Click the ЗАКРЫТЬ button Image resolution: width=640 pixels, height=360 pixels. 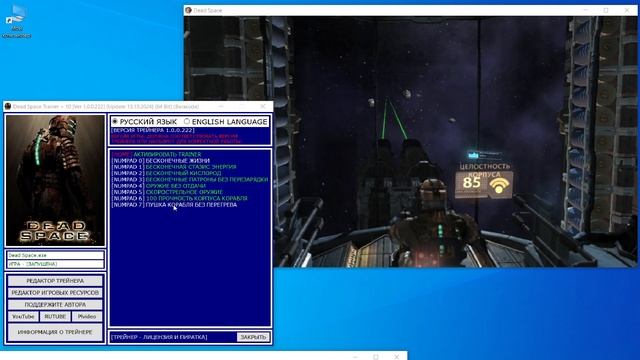pyautogui.click(x=253, y=337)
